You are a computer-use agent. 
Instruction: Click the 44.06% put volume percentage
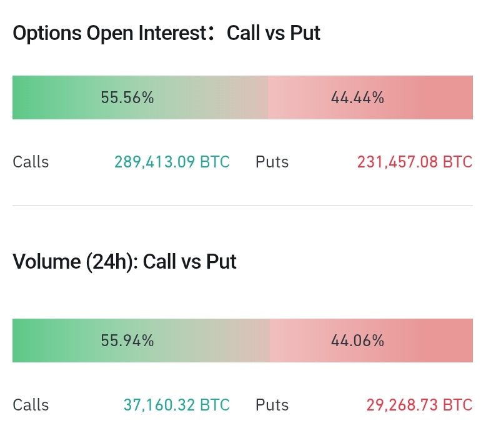(x=357, y=341)
